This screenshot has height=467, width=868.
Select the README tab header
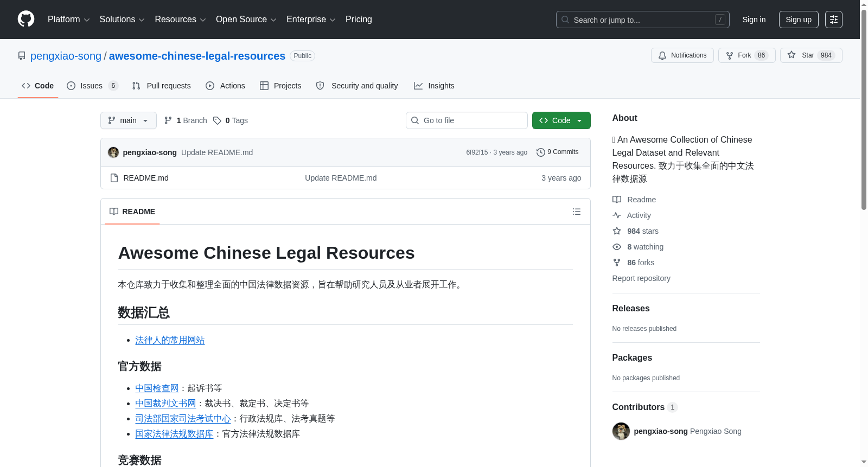pyautogui.click(x=132, y=212)
